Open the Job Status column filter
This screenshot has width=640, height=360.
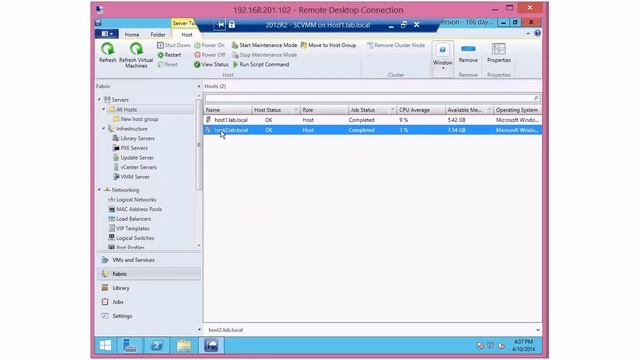point(392,110)
